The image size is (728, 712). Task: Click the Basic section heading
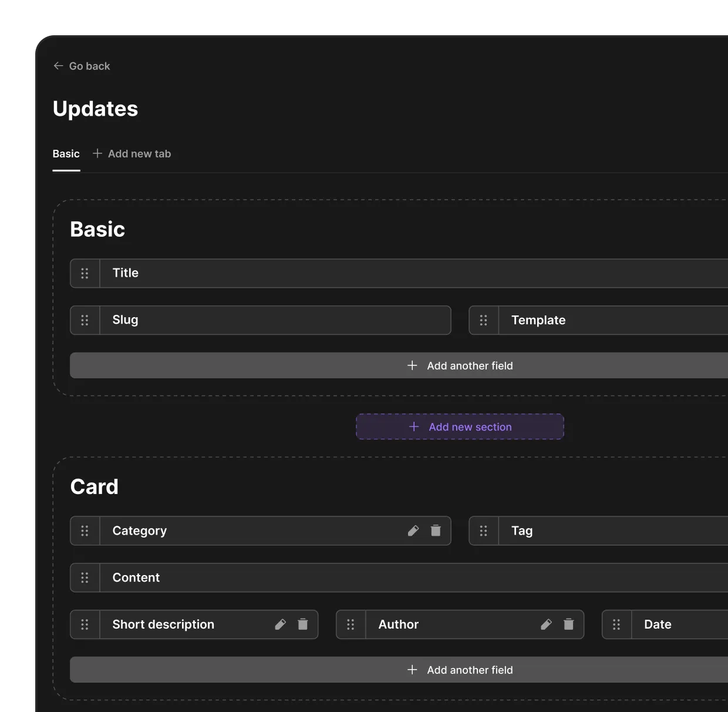97,229
